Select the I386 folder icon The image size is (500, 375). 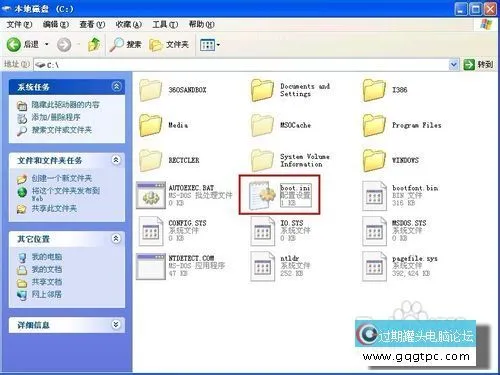coord(374,90)
